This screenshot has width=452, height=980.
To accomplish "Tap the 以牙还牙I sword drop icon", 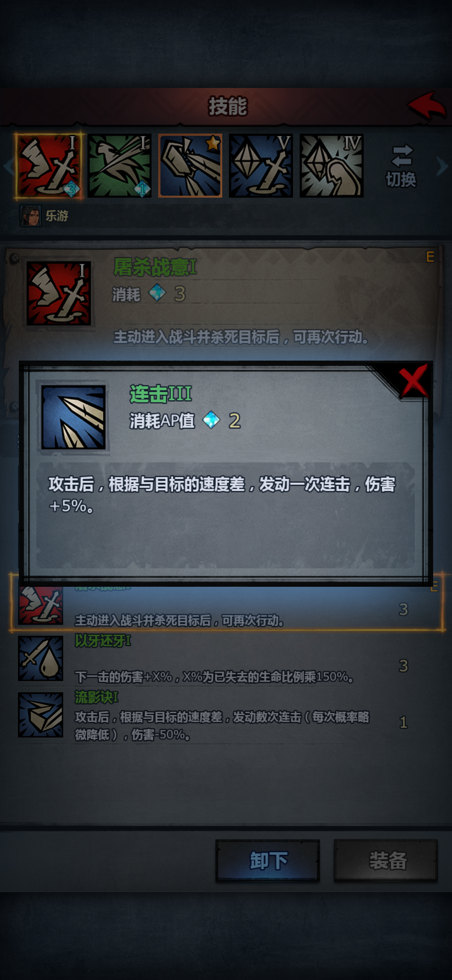I will (x=41, y=658).
